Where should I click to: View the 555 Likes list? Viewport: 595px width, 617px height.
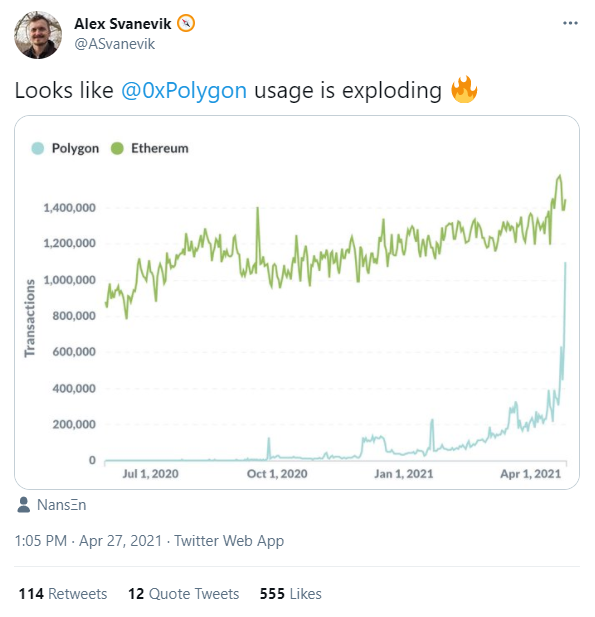click(x=290, y=594)
